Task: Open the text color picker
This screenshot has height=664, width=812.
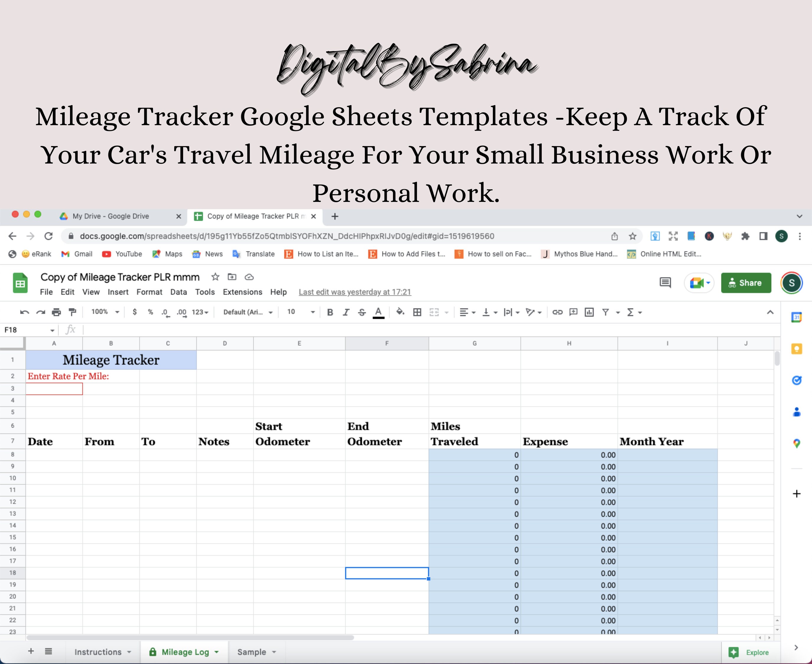Action: coord(379,313)
